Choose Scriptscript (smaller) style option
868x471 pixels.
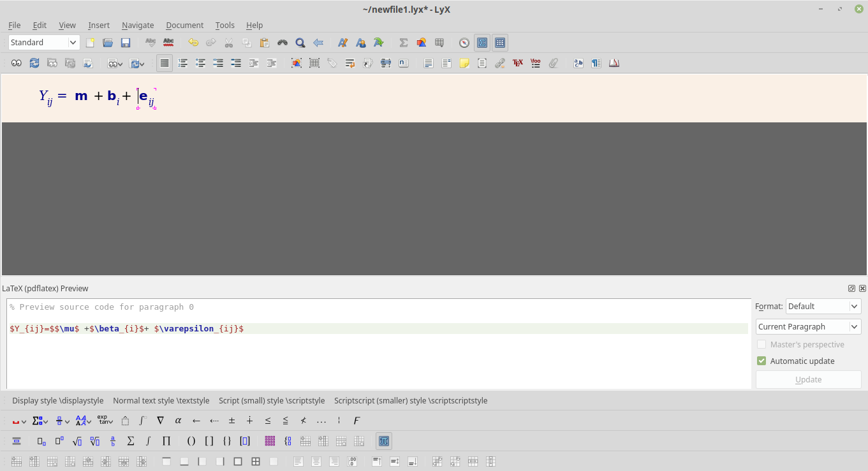411,401
